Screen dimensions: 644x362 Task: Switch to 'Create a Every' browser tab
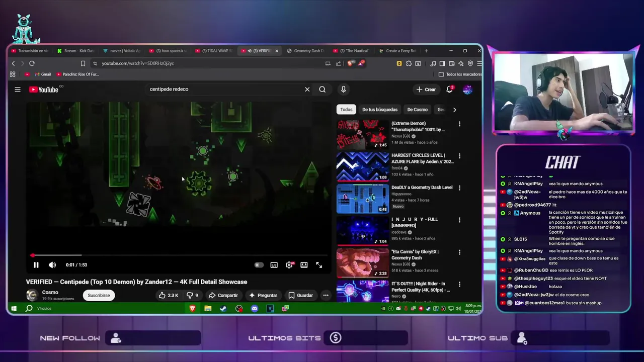point(397,51)
